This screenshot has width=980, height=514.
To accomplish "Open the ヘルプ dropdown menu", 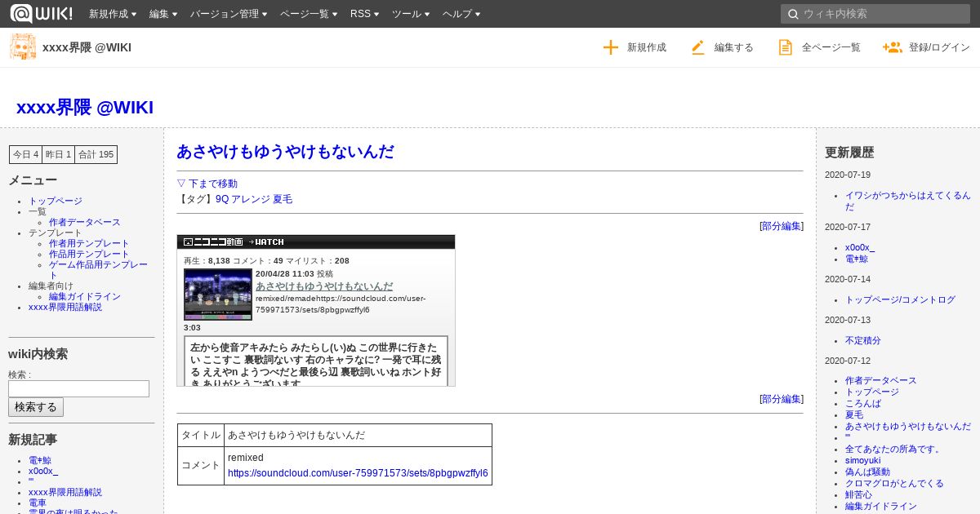I will tap(461, 14).
